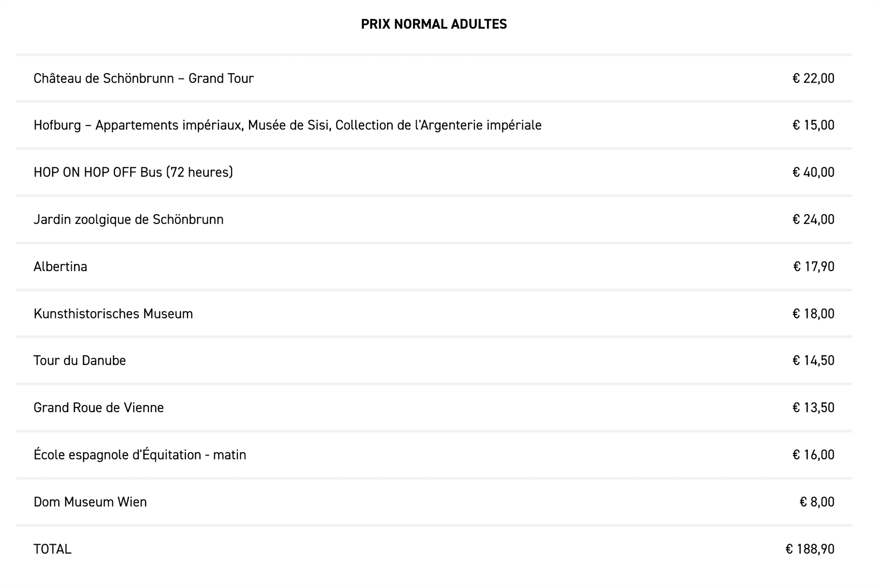Select the Dom Museum Wien entry
The height and width of the screenshot is (588, 877).
[90, 502]
